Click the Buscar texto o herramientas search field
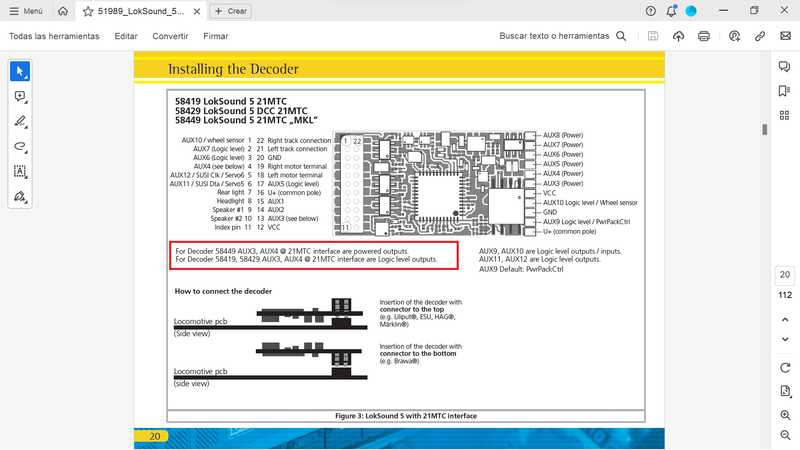Image resolution: width=800 pixels, height=450 pixels. tap(554, 36)
